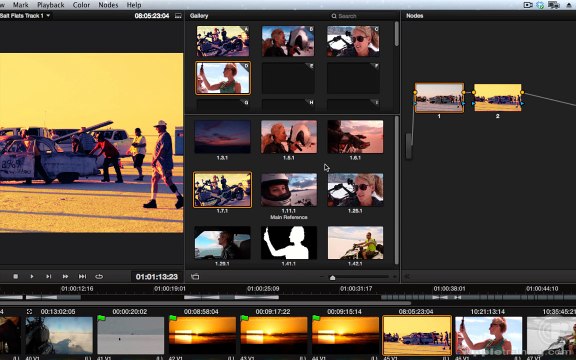Click the green flag on clip 44
The height and width of the screenshot is (360, 576).
point(316,318)
